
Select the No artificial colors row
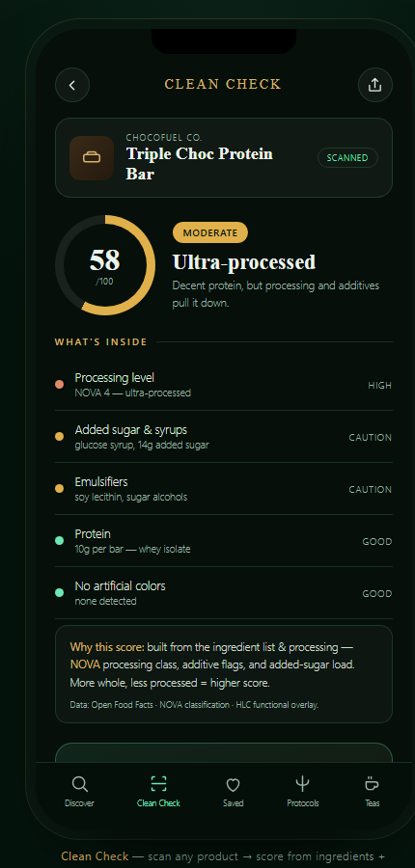(x=224, y=593)
